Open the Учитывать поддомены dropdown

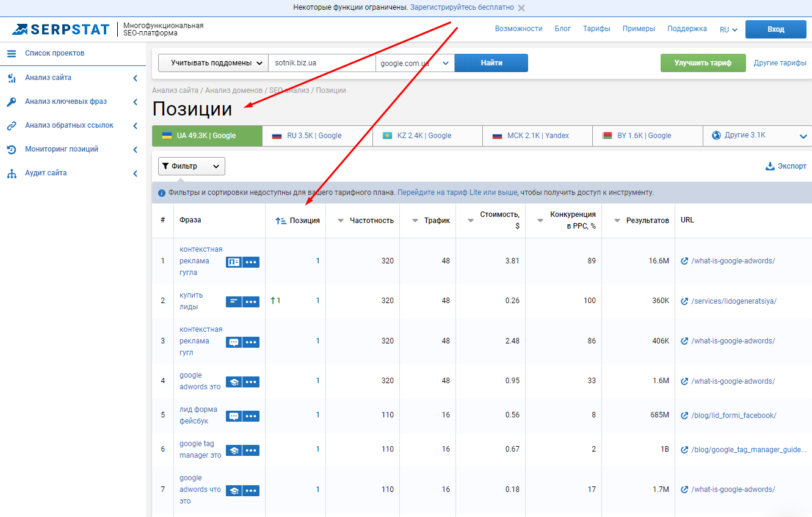pyautogui.click(x=213, y=63)
